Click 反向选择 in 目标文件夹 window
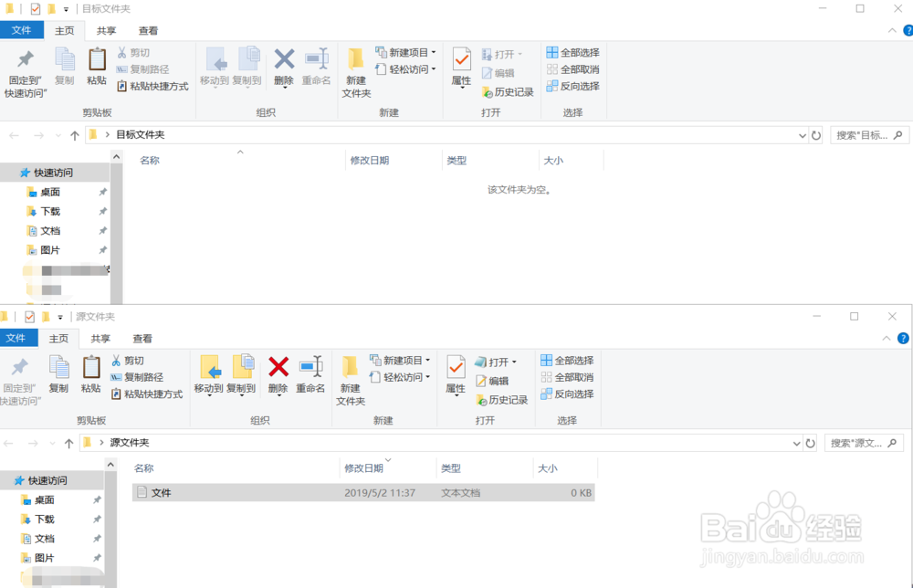 [573, 86]
